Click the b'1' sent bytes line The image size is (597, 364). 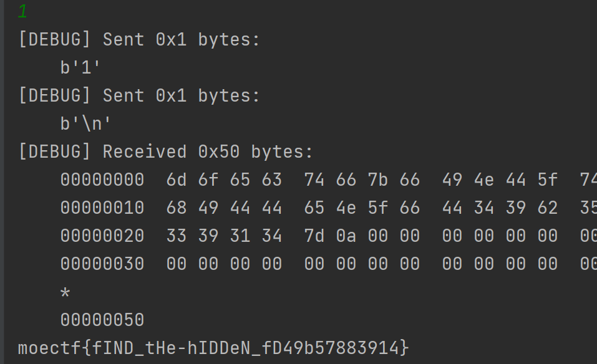(81, 67)
